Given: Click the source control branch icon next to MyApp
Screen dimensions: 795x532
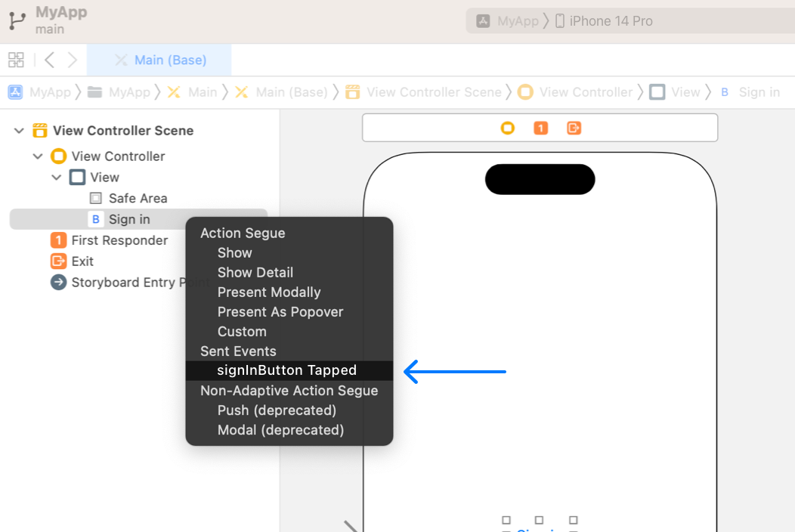Looking at the screenshot, I should coord(17,20).
